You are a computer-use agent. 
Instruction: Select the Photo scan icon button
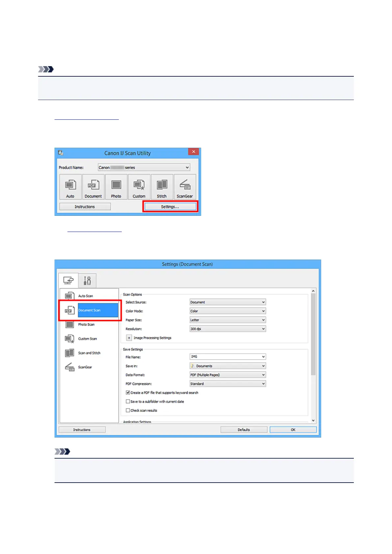point(116,187)
